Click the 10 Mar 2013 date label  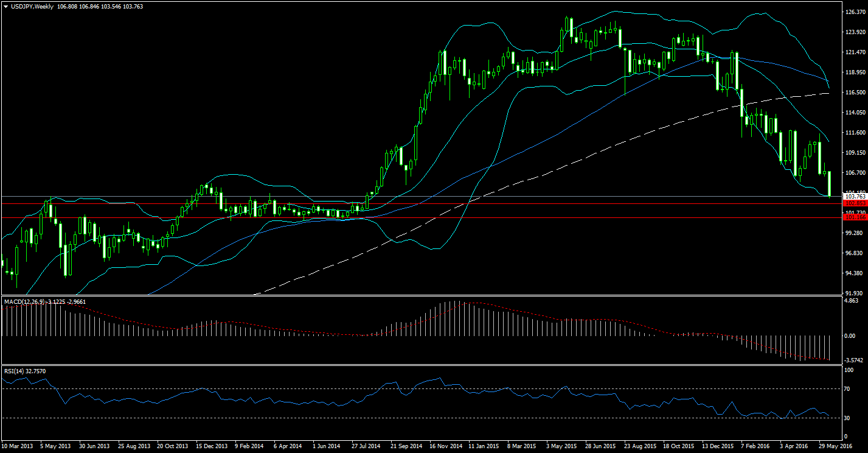pyautogui.click(x=19, y=446)
